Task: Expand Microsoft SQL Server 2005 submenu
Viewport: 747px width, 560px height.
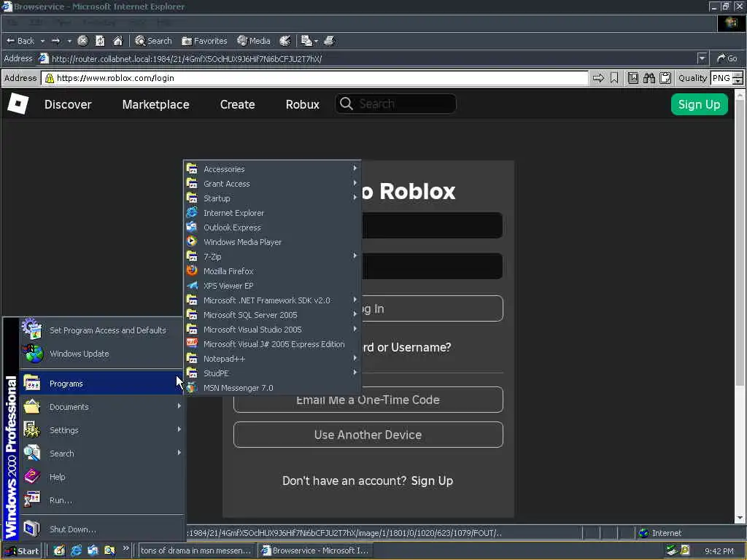Action: click(x=273, y=315)
